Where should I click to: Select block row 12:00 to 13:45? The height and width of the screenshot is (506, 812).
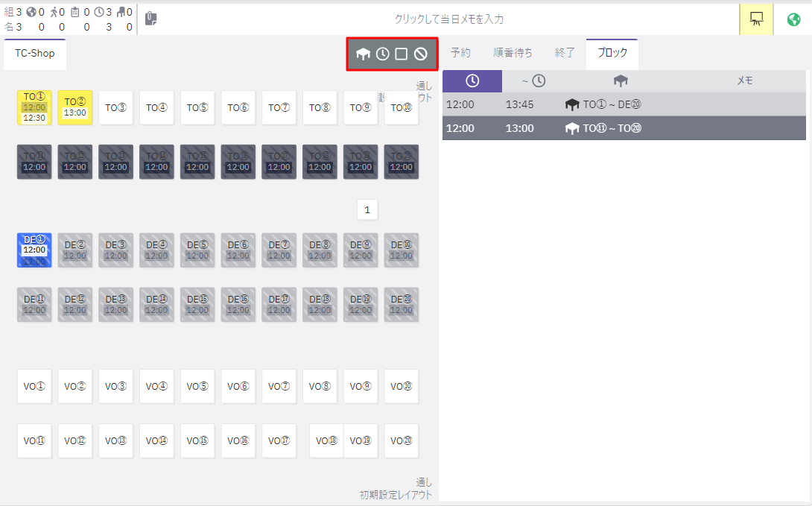point(624,104)
